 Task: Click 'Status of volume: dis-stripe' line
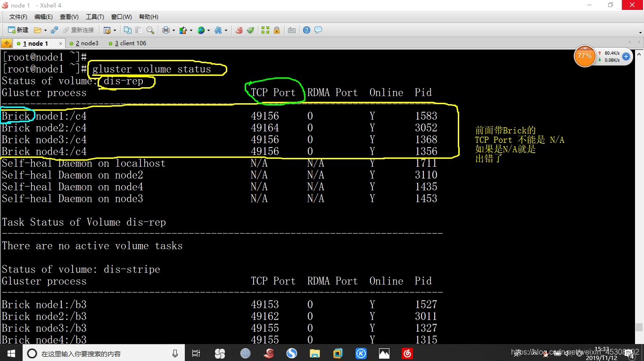click(81, 269)
